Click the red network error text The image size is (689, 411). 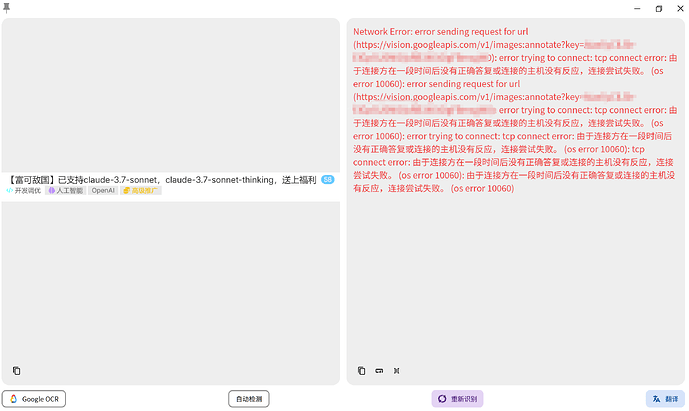pyautogui.click(x=515, y=110)
